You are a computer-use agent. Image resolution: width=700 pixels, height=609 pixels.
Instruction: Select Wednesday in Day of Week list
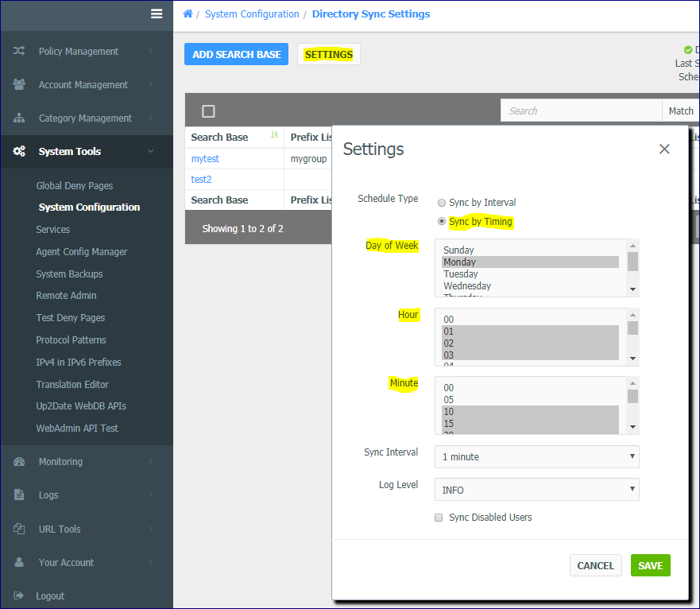tap(530, 286)
